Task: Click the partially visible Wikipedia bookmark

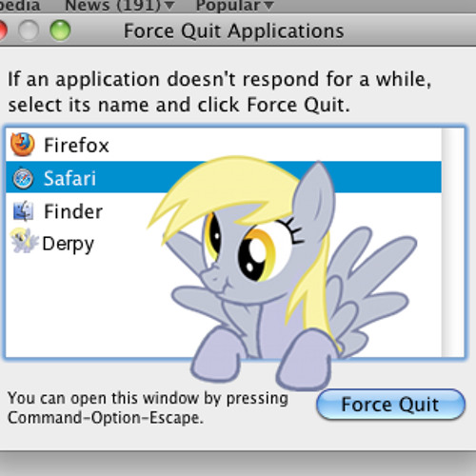Action: [20, 5]
